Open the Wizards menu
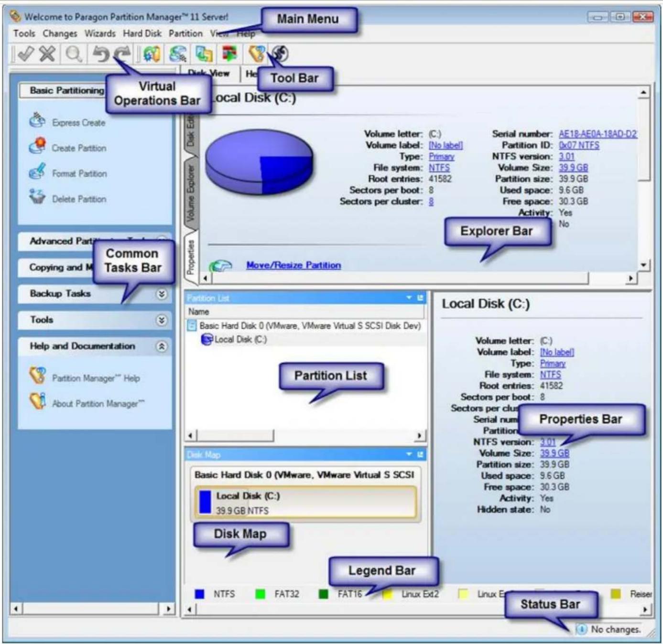663x644 pixels. 100,33
